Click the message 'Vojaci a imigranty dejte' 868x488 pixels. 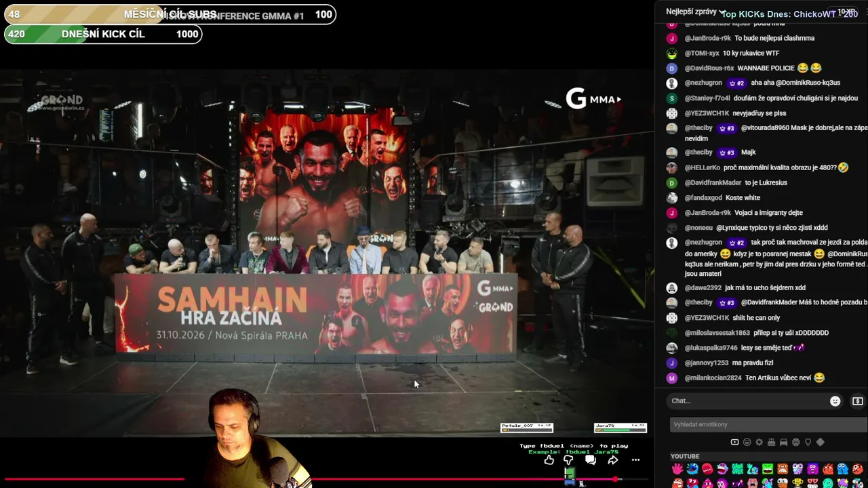(769, 213)
